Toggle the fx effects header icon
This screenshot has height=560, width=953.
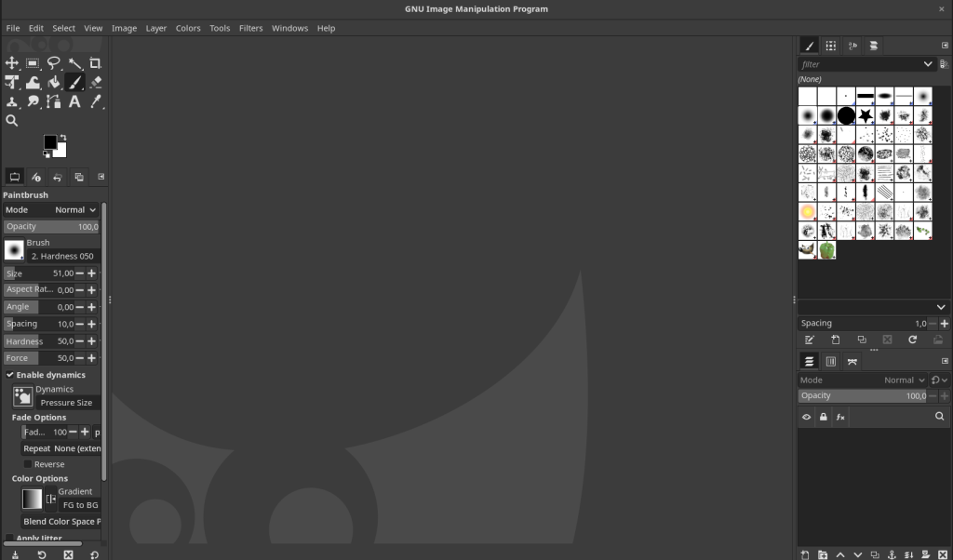click(840, 418)
